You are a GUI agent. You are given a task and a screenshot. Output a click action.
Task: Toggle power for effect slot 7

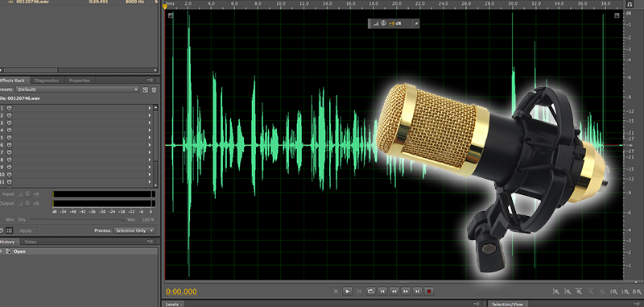pos(9,152)
